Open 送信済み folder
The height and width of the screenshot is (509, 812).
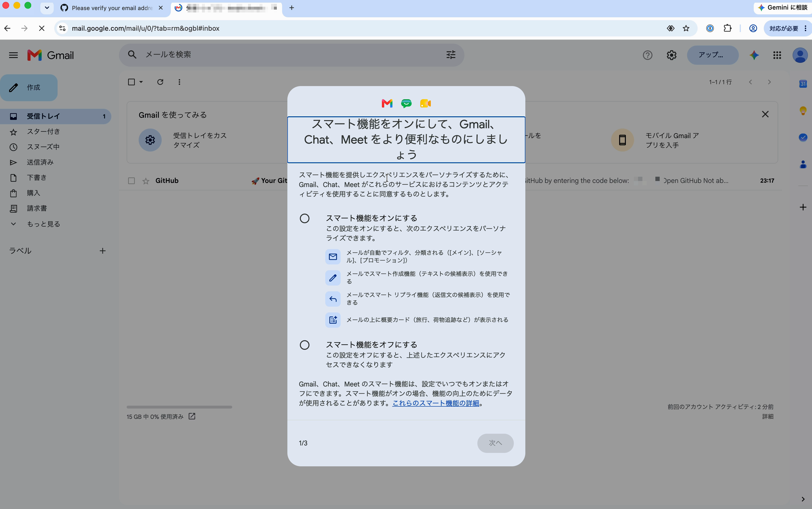click(56, 162)
